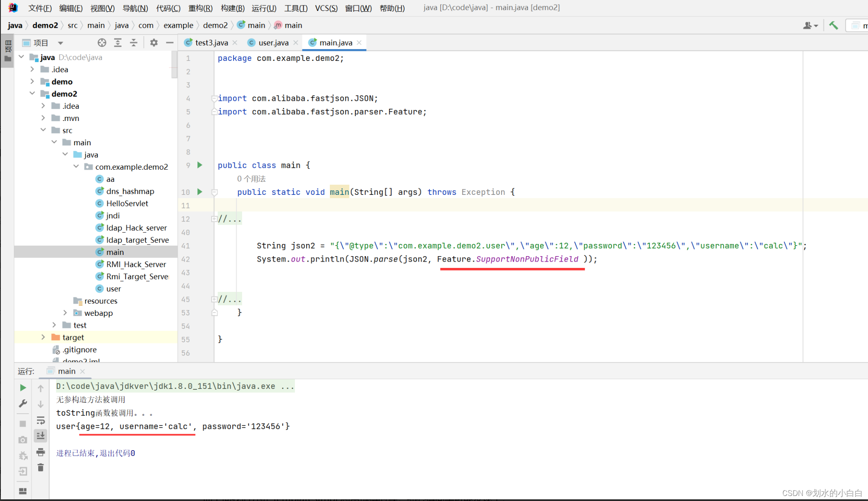Run class main from line 9 gutter
Screen dimensions: 868x501
point(200,165)
